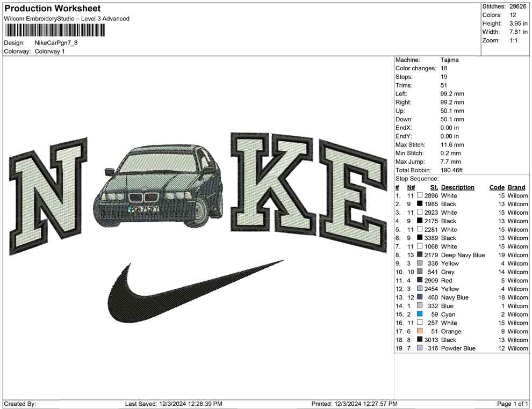532x409 pixels.
Task: Click the Color changes value 18
Action: click(x=444, y=69)
